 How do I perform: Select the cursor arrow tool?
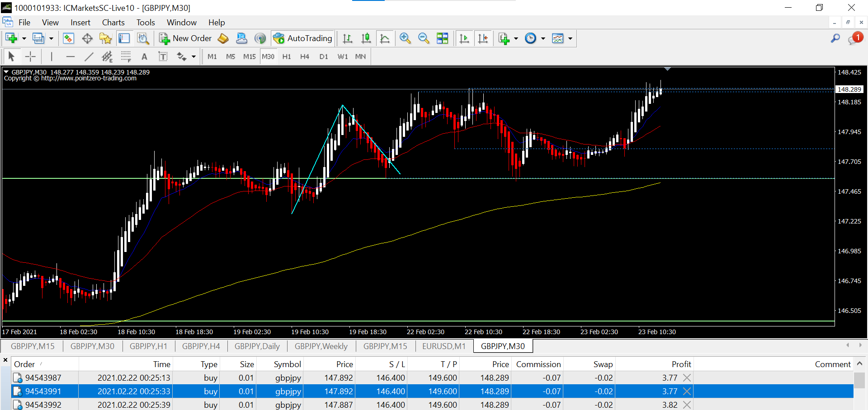coord(12,56)
